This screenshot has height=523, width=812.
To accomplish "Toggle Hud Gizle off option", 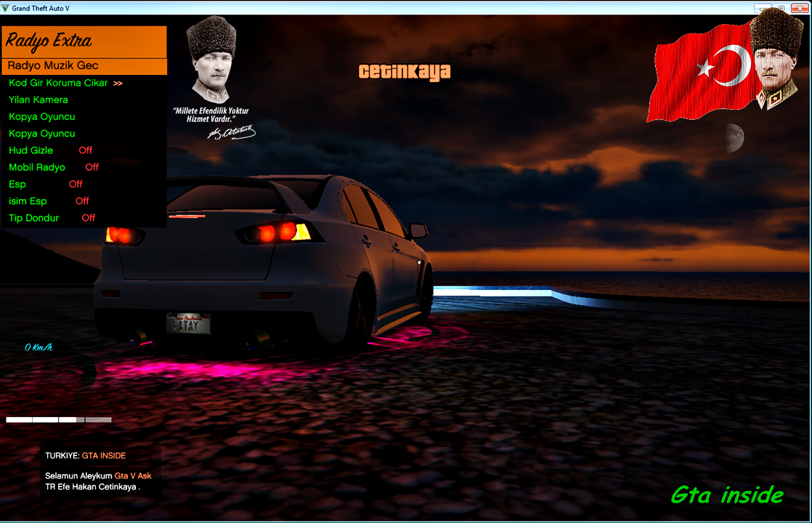I will [x=84, y=150].
